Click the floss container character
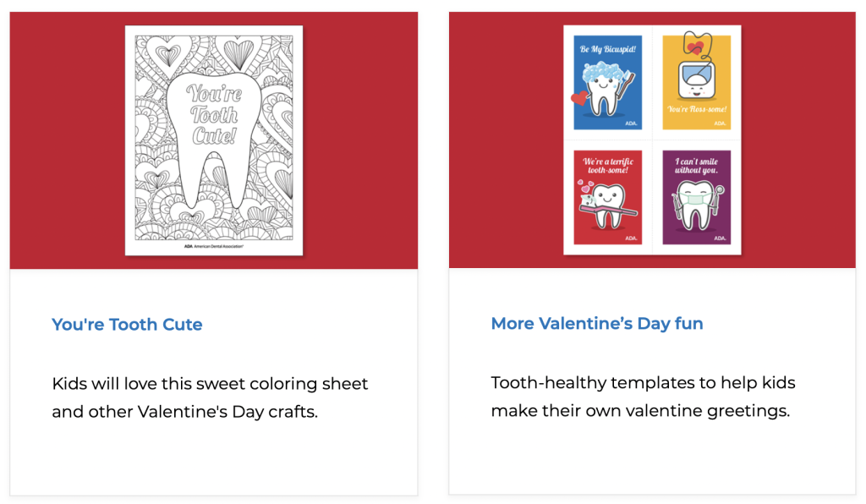The height and width of the screenshot is (504, 866). click(x=697, y=74)
